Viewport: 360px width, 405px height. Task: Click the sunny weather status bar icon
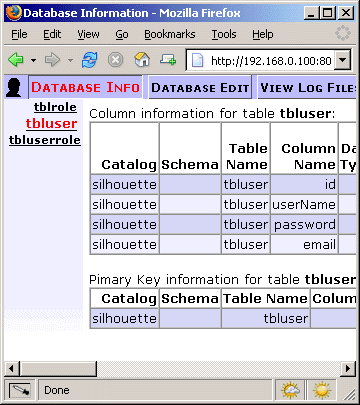coord(321,390)
